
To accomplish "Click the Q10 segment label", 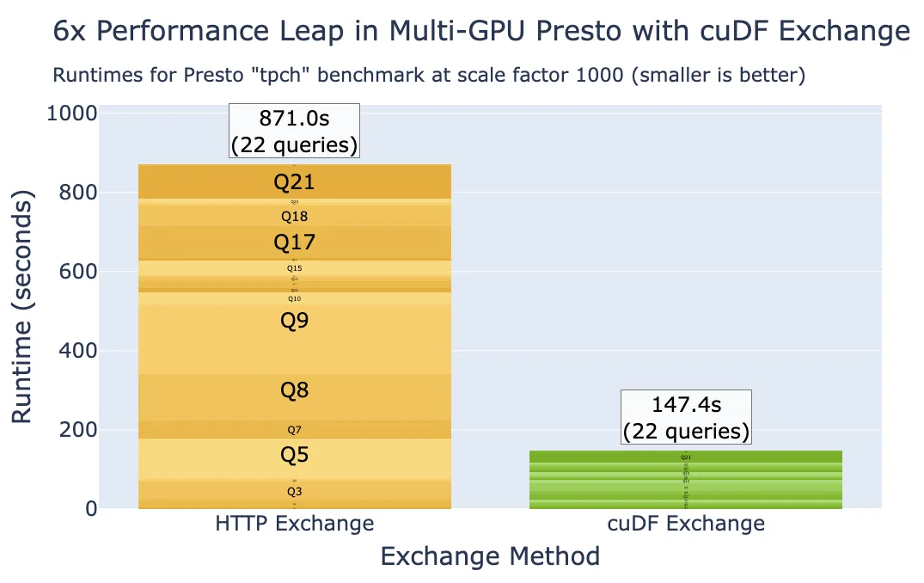I will pos(294,298).
